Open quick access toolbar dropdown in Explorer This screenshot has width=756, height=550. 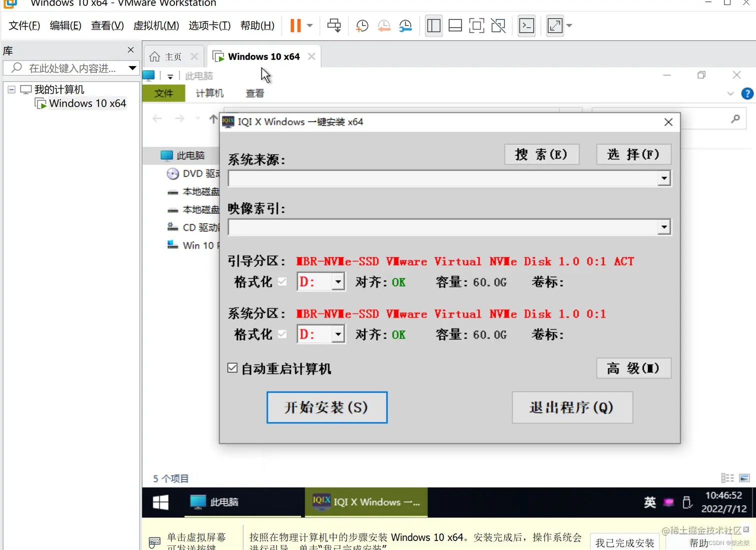coord(170,76)
